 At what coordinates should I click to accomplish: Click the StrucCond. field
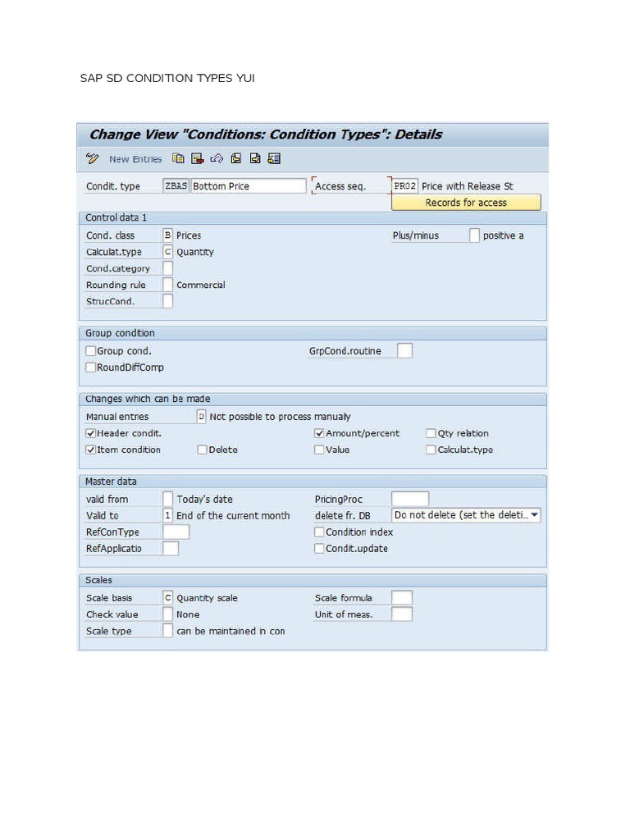[167, 301]
